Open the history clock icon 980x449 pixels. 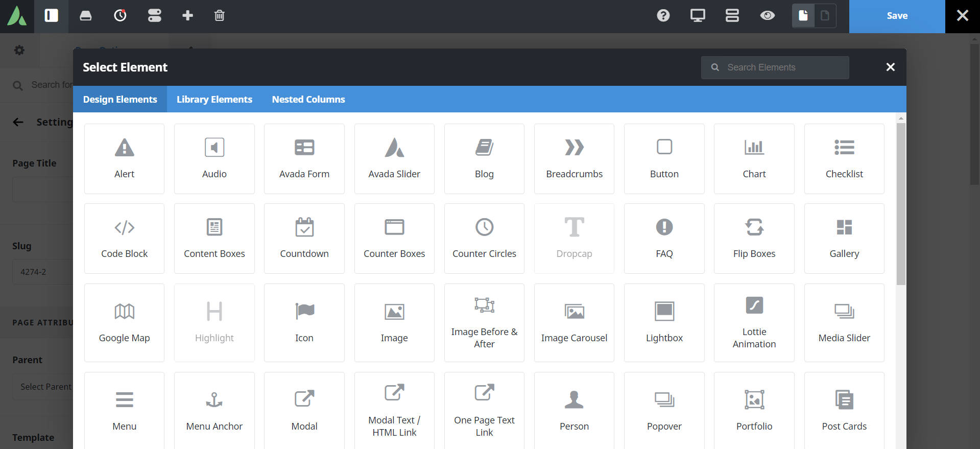coord(120,16)
